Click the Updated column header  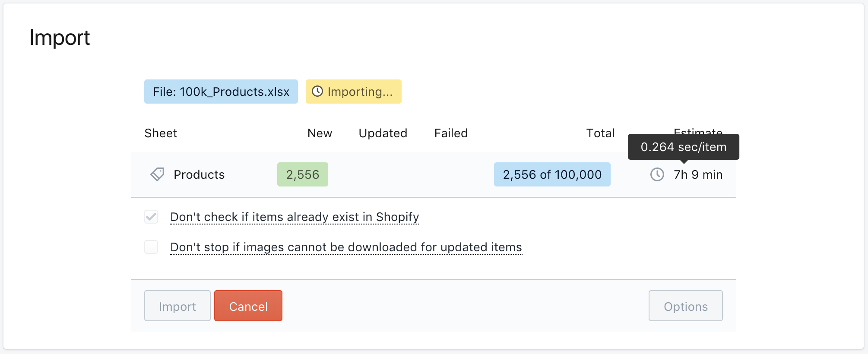pyautogui.click(x=383, y=133)
